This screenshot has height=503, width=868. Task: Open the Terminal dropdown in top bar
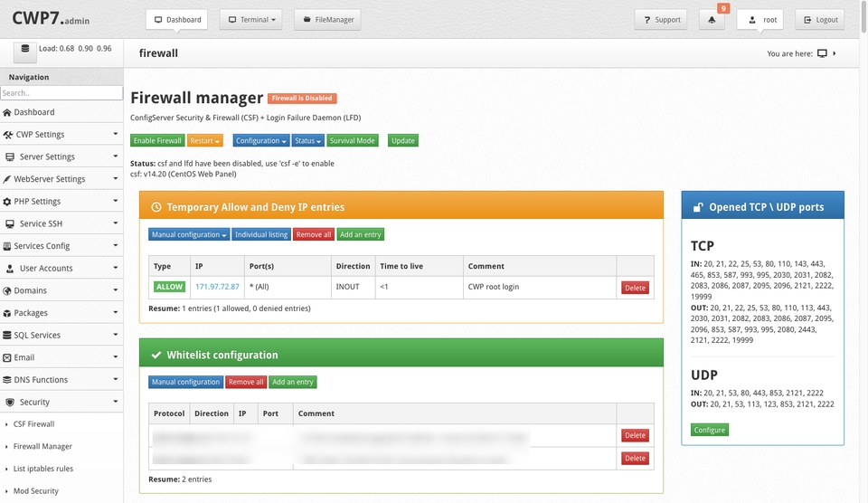(x=250, y=19)
